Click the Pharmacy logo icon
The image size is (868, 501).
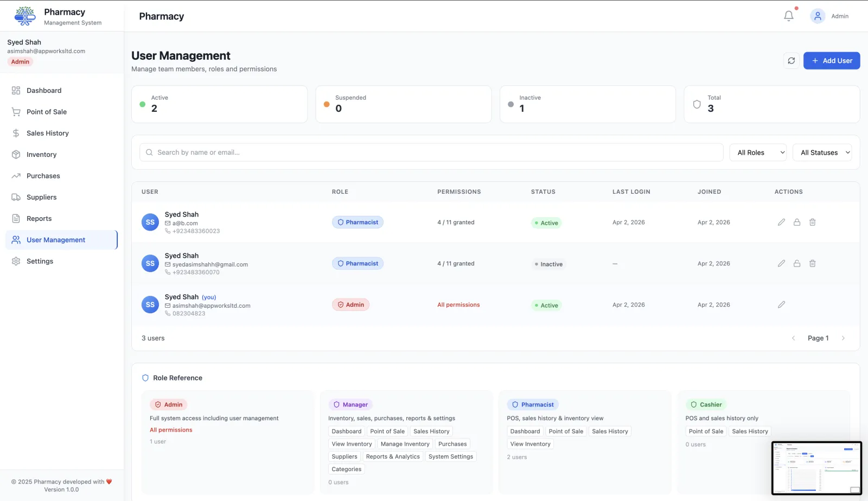point(25,16)
